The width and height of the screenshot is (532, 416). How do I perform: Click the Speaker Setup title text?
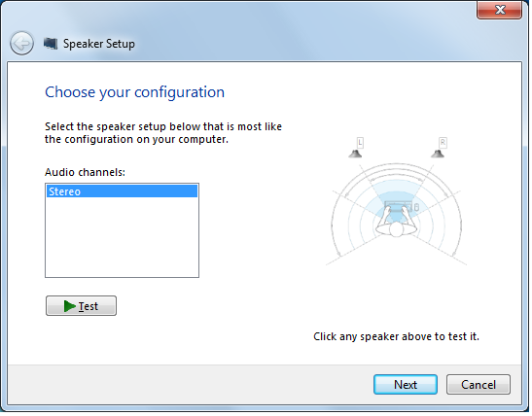(x=99, y=44)
